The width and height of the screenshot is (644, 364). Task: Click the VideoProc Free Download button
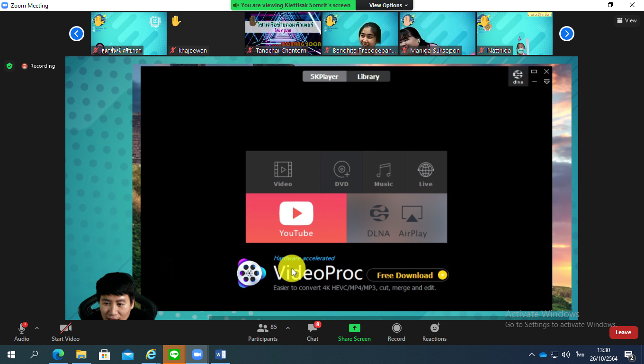407,275
